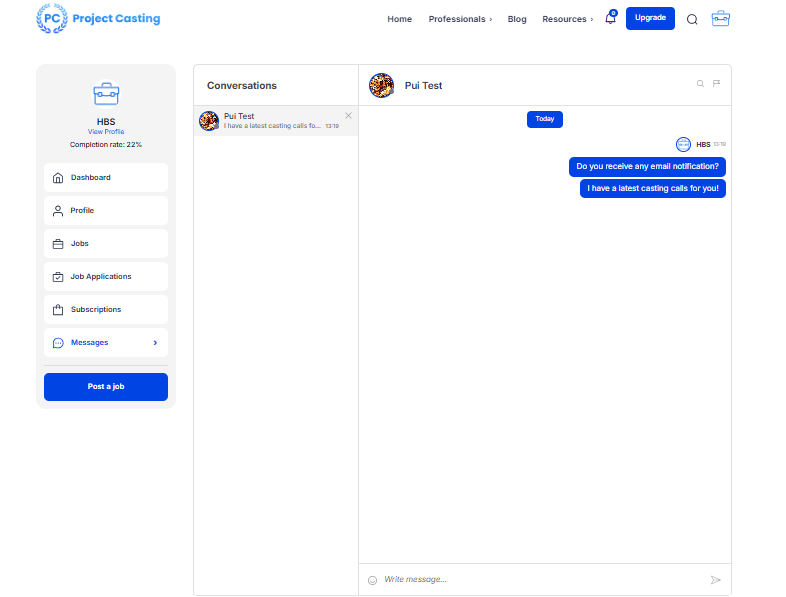Expand the Professionals dropdown menu
This screenshot has width=786, height=597.
(460, 19)
